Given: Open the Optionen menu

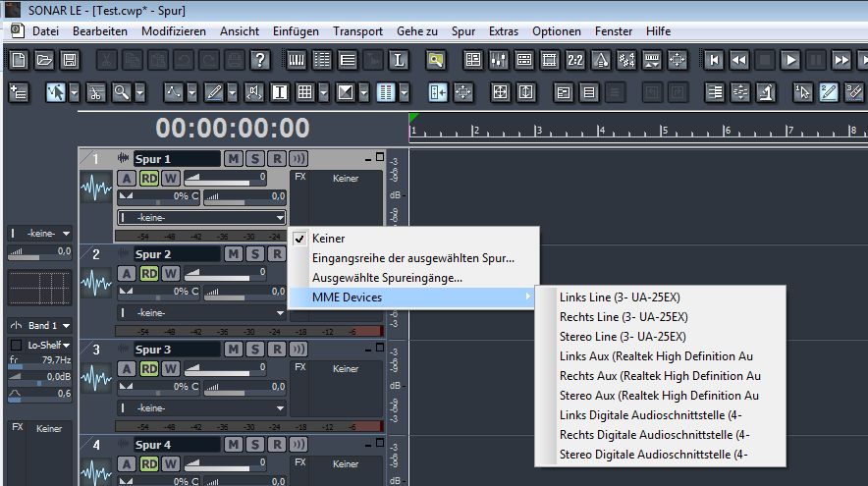Looking at the screenshot, I should click(557, 31).
